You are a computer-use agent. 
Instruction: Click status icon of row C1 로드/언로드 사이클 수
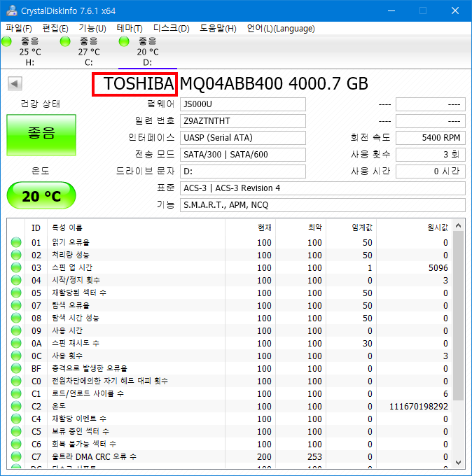[16, 393]
